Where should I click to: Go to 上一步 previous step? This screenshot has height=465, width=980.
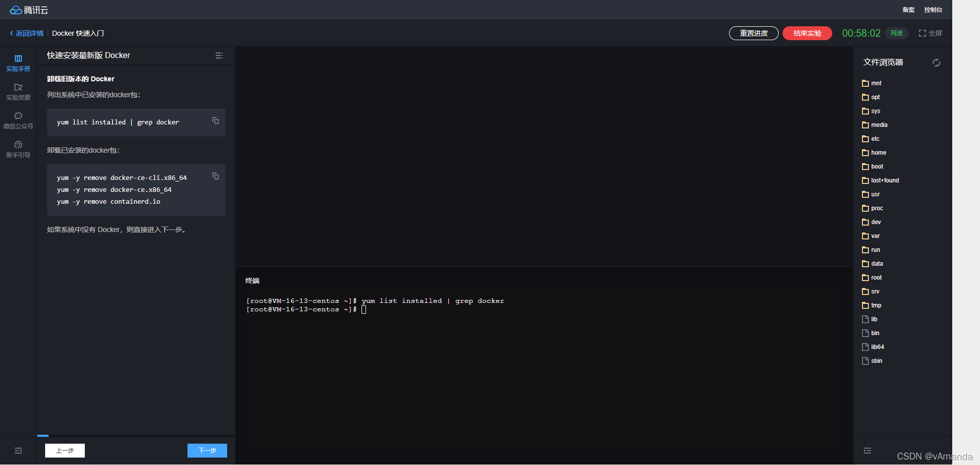(x=65, y=451)
